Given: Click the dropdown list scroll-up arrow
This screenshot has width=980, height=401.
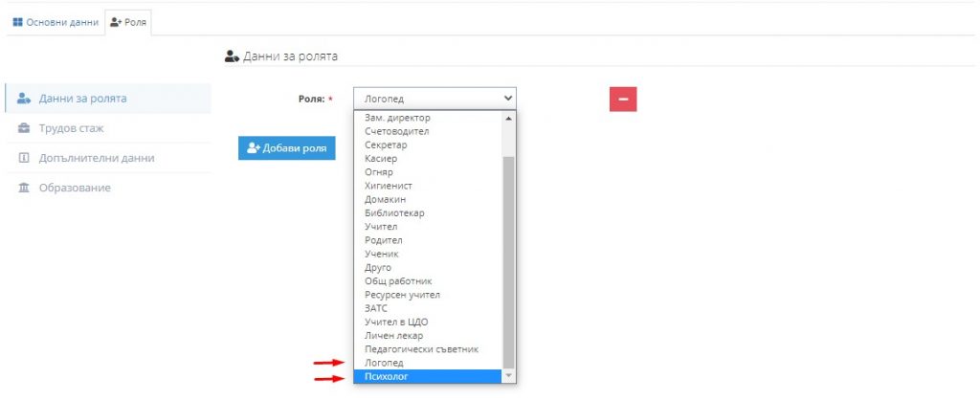Looking at the screenshot, I should 509,118.
